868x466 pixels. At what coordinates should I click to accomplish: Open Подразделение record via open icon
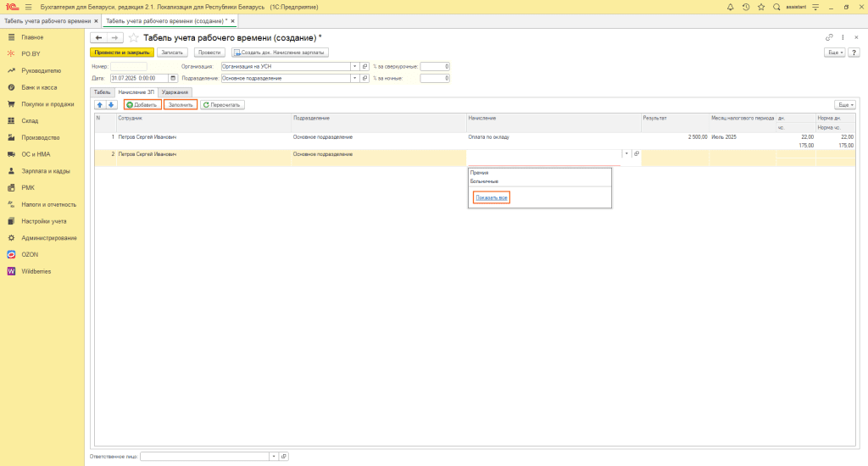point(364,79)
